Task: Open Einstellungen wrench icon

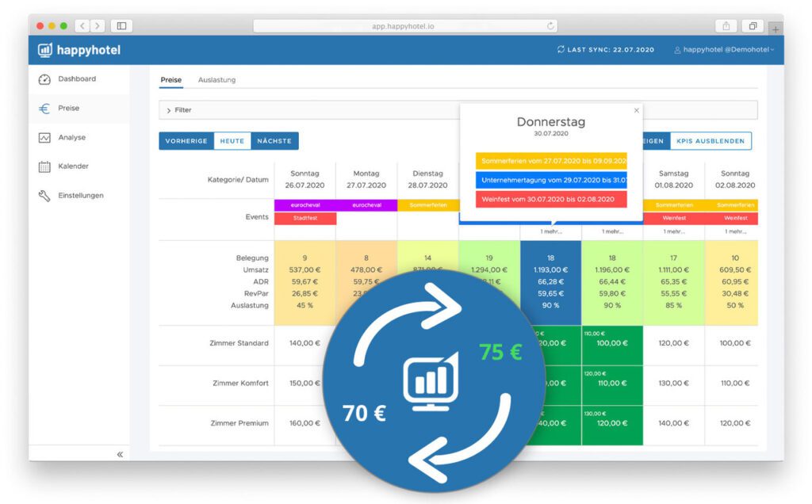Action: pos(44,196)
